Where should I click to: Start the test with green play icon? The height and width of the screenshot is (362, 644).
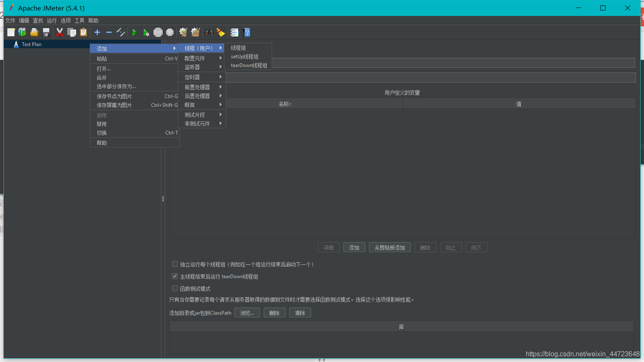[x=134, y=32]
